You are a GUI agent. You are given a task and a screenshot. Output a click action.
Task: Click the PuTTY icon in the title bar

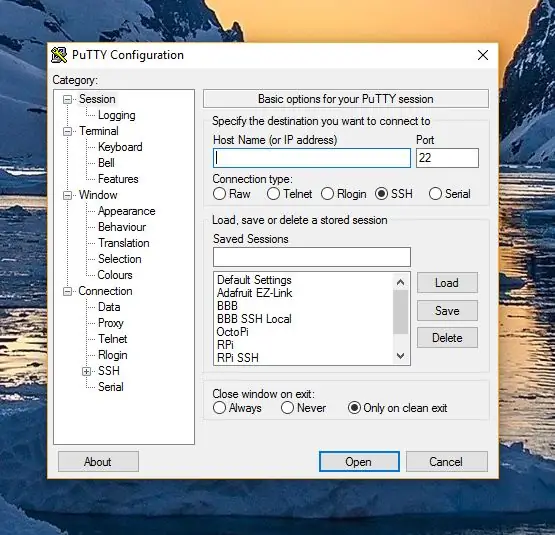coord(59,55)
